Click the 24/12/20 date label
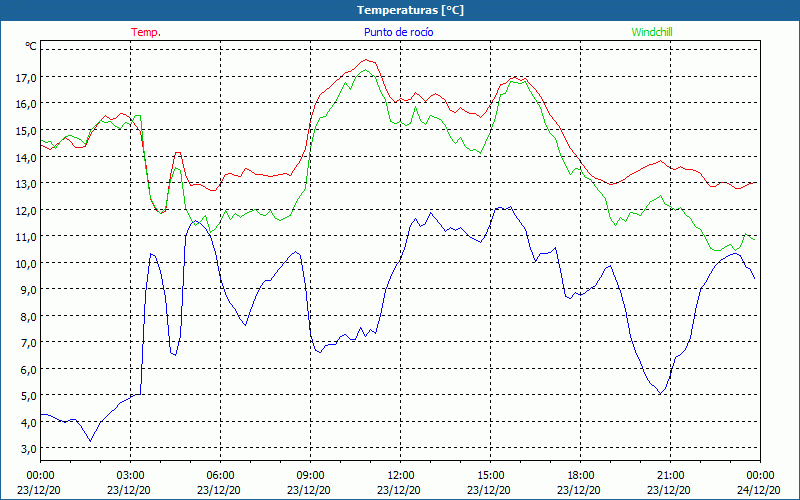Image resolution: width=800 pixels, height=500 pixels. coord(759,490)
